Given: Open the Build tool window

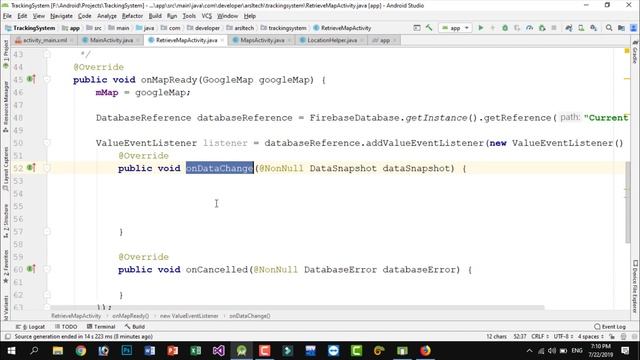Looking at the screenshot, I should [x=135, y=327].
